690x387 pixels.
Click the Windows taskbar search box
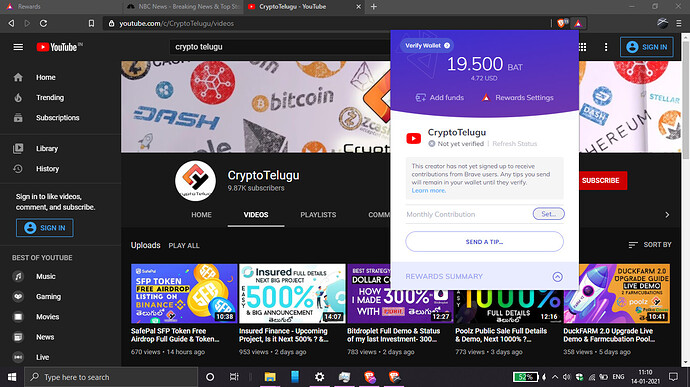(111, 377)
